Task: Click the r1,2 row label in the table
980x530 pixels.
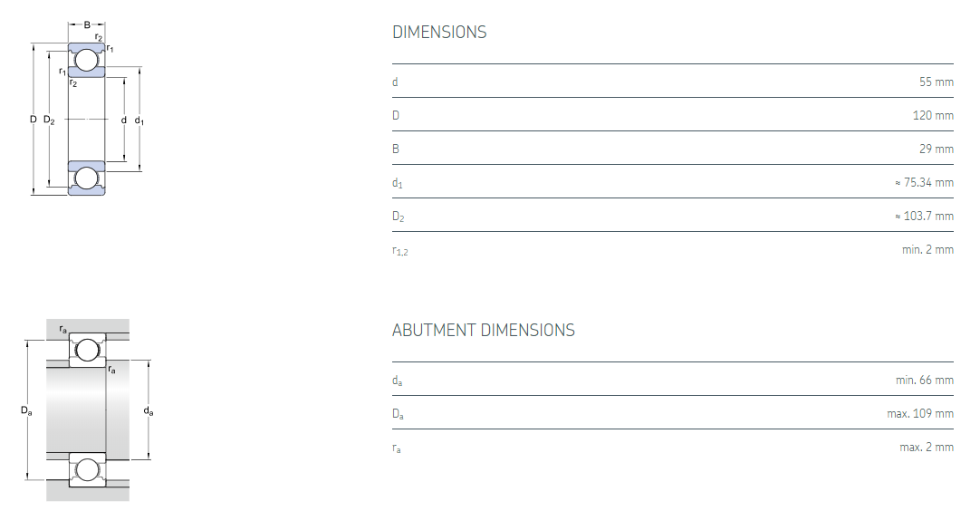Action: 399,250
